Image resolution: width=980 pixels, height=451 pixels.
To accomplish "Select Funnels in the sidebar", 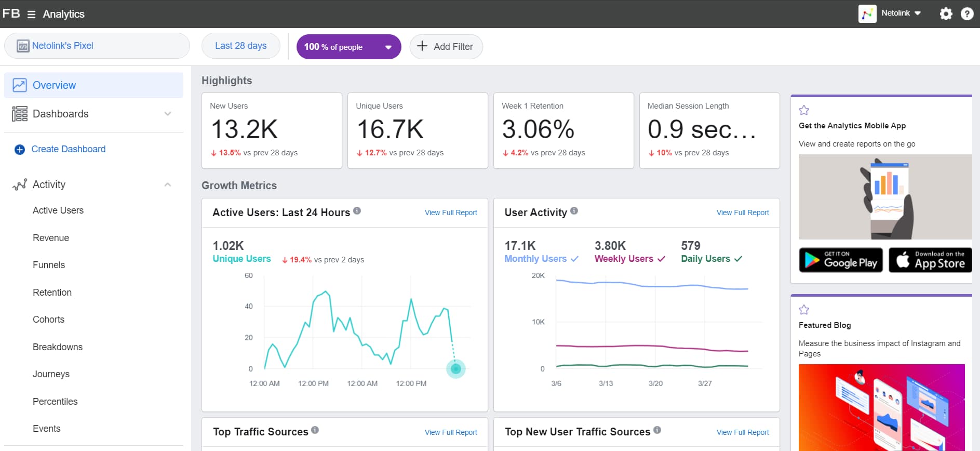I will click(49, 265).
